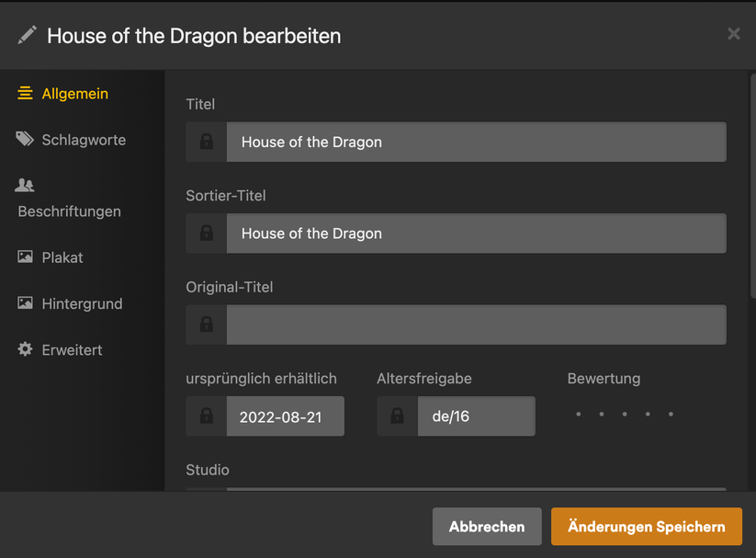Click the Erweitert gear icon
756x558 pixels.
click(x=25, y=350)
